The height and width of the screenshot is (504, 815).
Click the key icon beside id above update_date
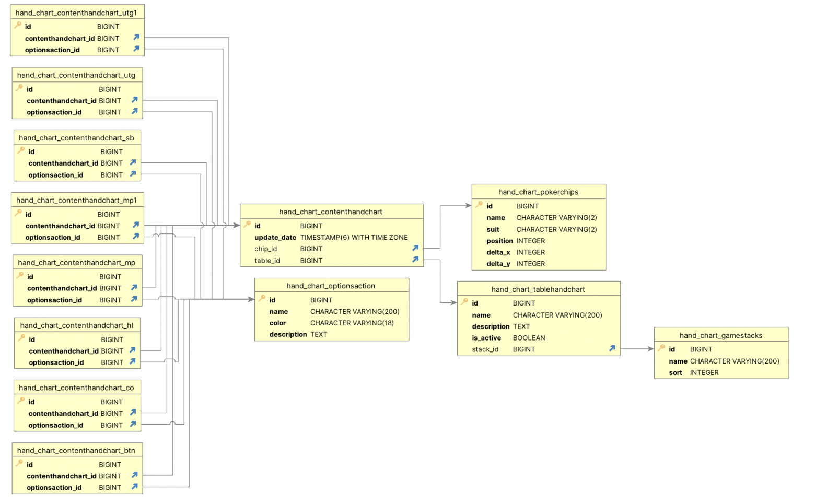point(247,225)
